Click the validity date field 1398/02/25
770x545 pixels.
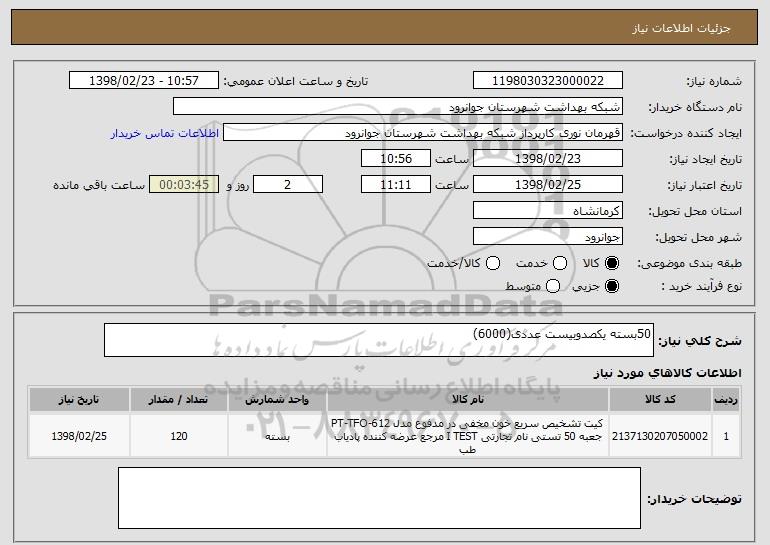pos(548,185)
